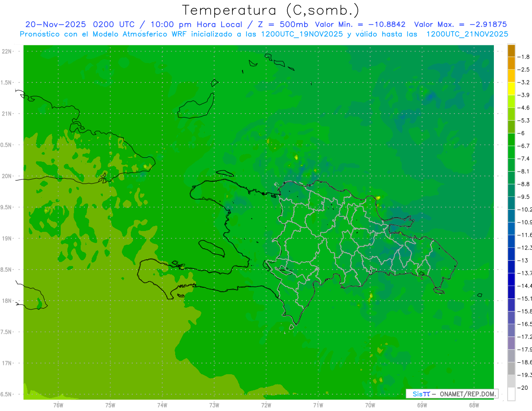This screenshot has height=411, width=532.
Task: Click the '69W' longitude label
Action: click(422, 405)
